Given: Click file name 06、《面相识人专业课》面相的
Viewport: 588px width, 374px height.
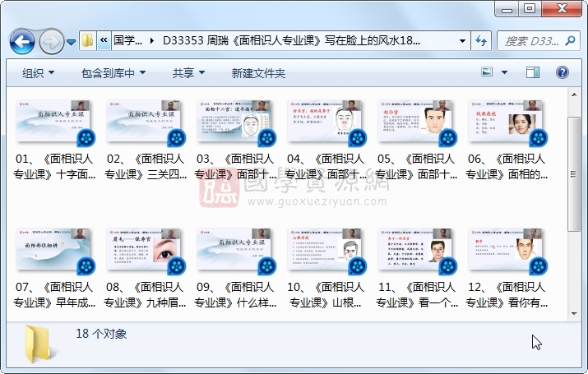Looking at the screenshot, I should coord(507,167).
